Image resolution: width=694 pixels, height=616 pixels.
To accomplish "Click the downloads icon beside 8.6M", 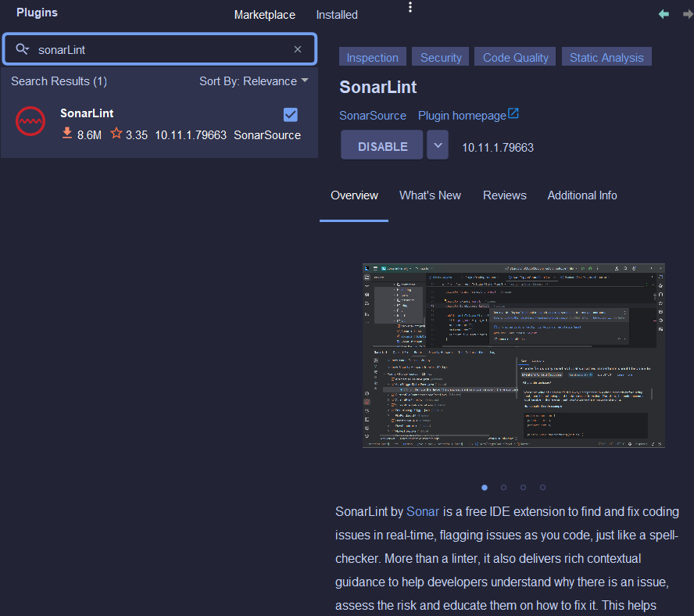I will point(67,133).
